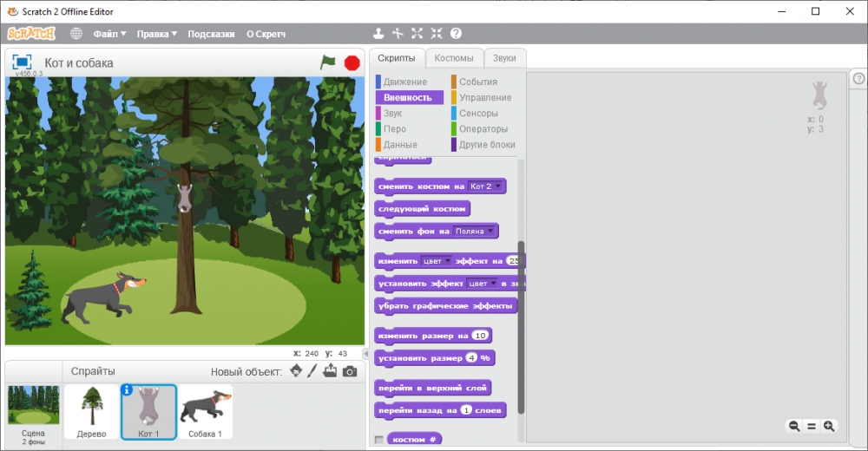The height and width of the screenshot is (451, 868).
Task: Click the blocks palette scrollbar
Action: click(x=521, y=328)
